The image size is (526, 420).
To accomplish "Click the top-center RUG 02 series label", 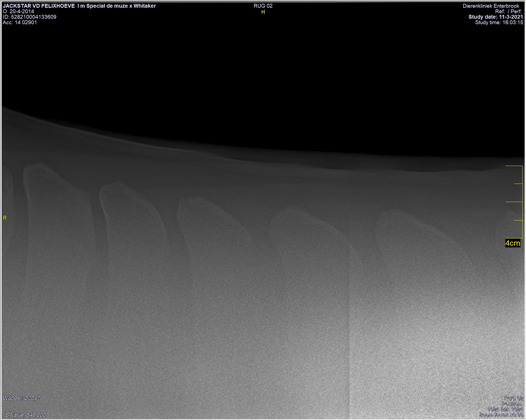I will coord(263,6).
